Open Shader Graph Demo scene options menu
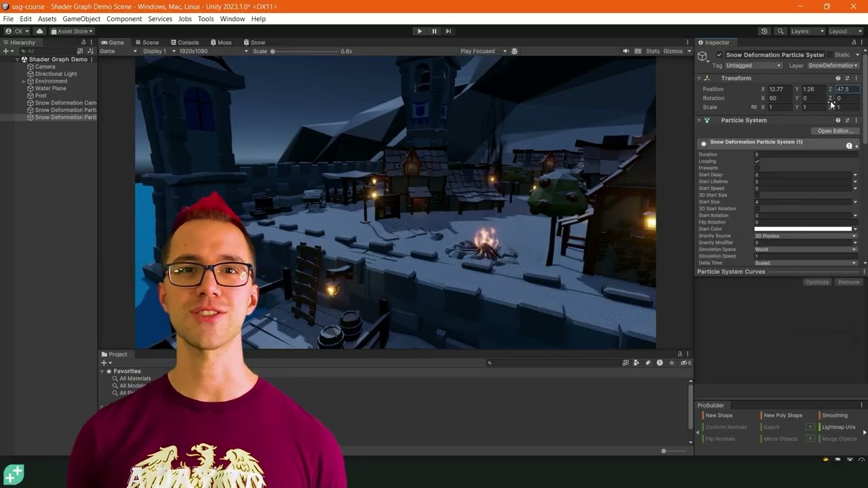868x488 pixels. 92,60
